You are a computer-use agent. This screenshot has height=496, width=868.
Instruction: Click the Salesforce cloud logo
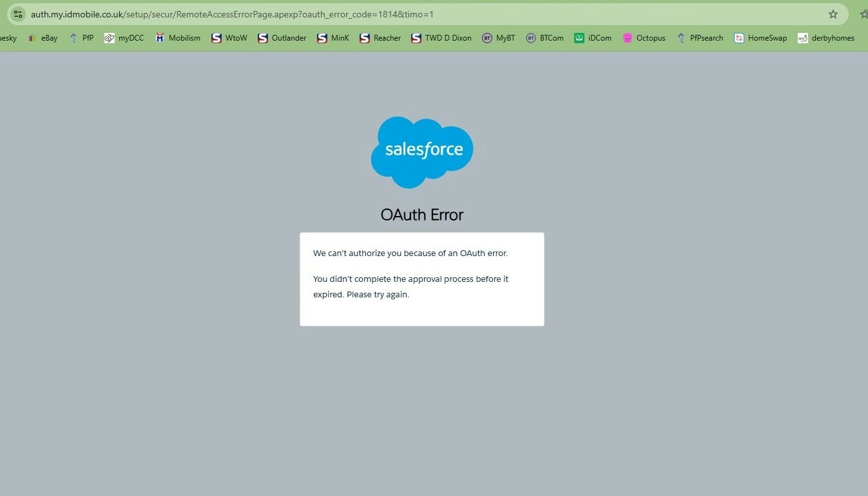tap(422, 152)
